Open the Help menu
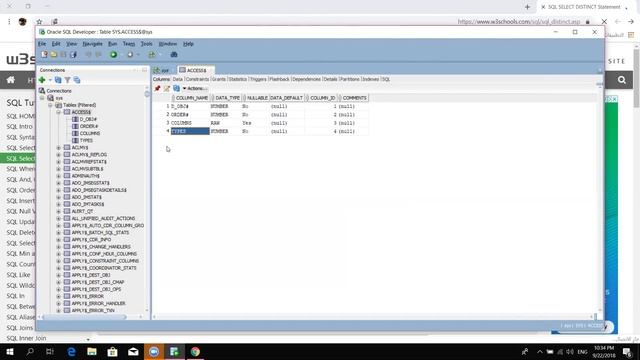The image size is (640, 360). pos(188,44)
